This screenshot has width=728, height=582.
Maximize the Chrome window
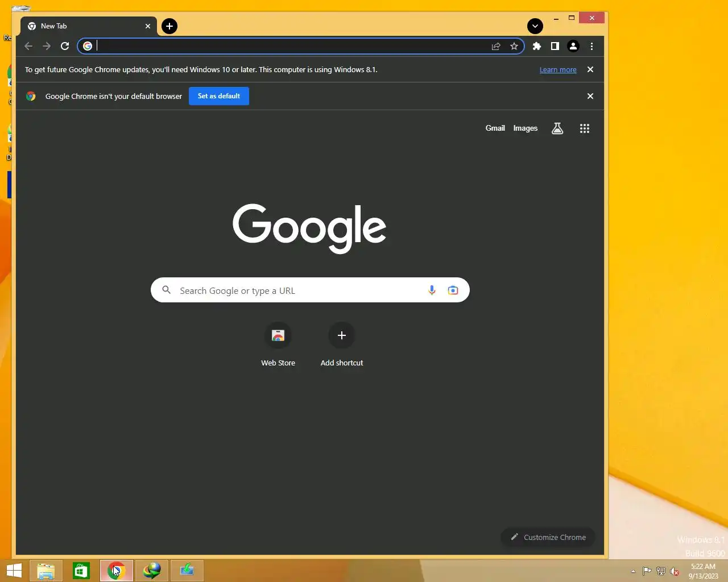click(x=572, y=18)
